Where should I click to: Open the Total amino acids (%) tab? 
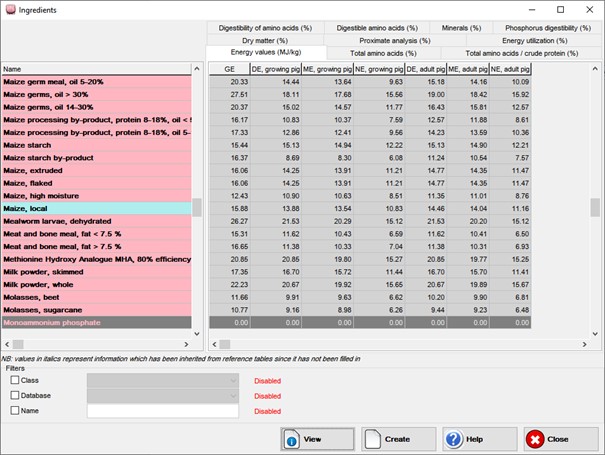click(x=383, y=53)
